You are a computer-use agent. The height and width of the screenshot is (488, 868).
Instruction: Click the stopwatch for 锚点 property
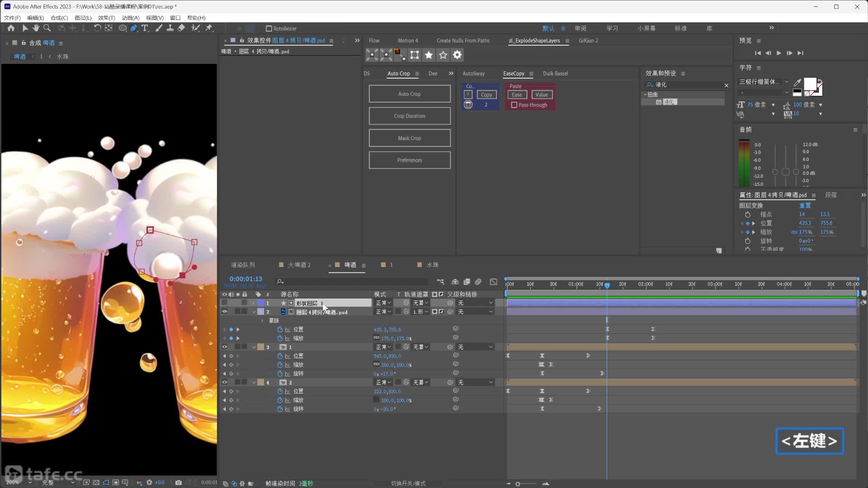pyautogui.click(x=748, y=214)
